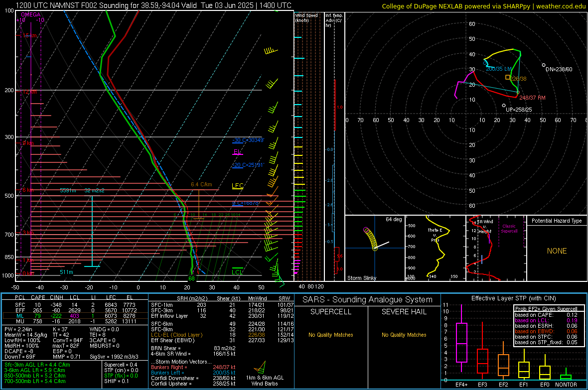
Task: Click the Sfc-3km AGL LR lapse rate line
Action: point(37,365)
